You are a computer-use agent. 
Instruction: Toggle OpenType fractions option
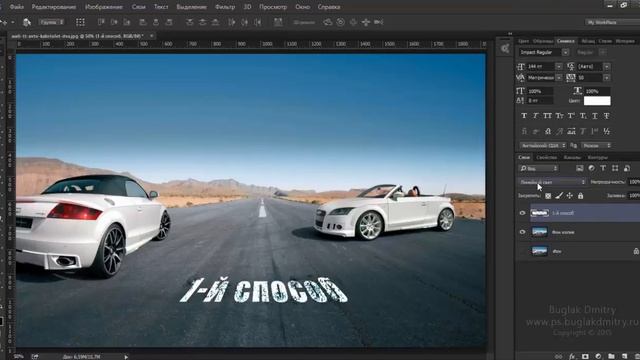point(607,131)
